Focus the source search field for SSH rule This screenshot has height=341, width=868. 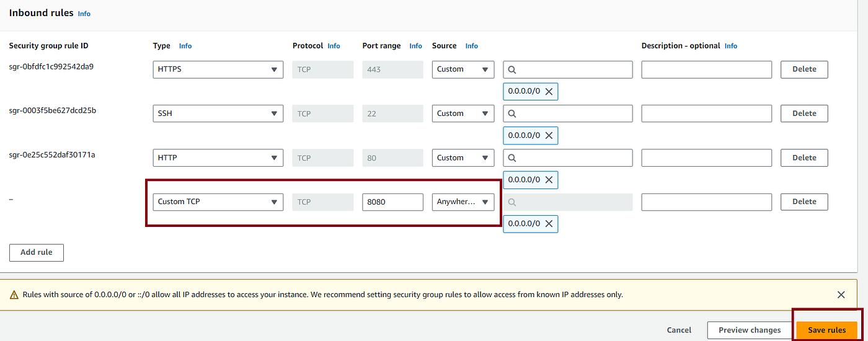click(x=568, y=113)
